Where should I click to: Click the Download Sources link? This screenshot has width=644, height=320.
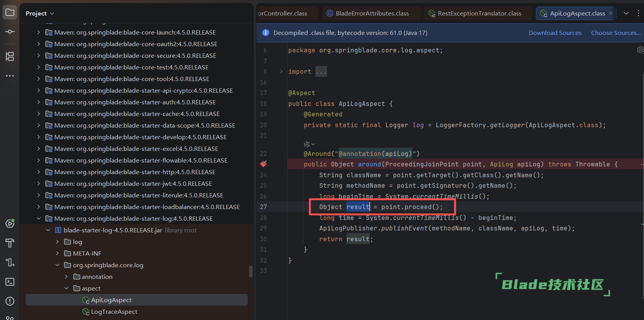click(x=555, y=33)
